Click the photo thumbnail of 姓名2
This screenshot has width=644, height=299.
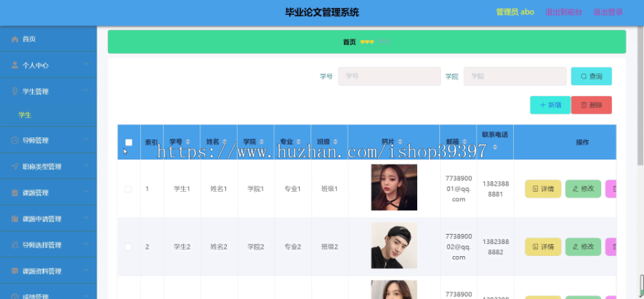(394, 245)
